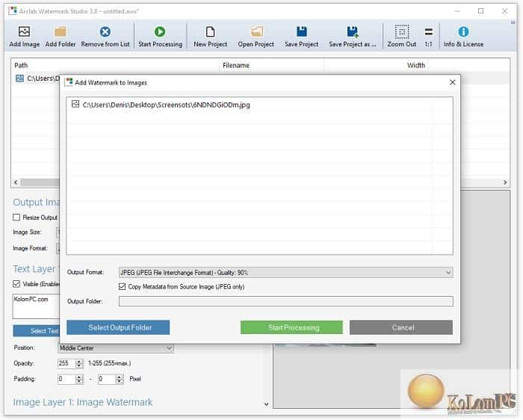523x420 pixels.
Task: Click the Add Image toolbar icon
Action: (24, 31)
